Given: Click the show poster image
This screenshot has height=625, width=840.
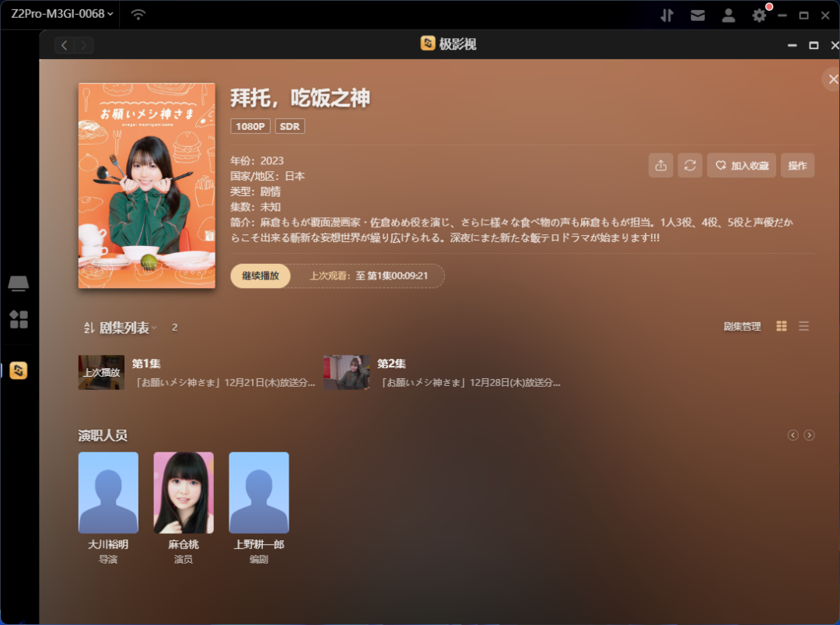Looking at the screenshot, I should (147, 185).
